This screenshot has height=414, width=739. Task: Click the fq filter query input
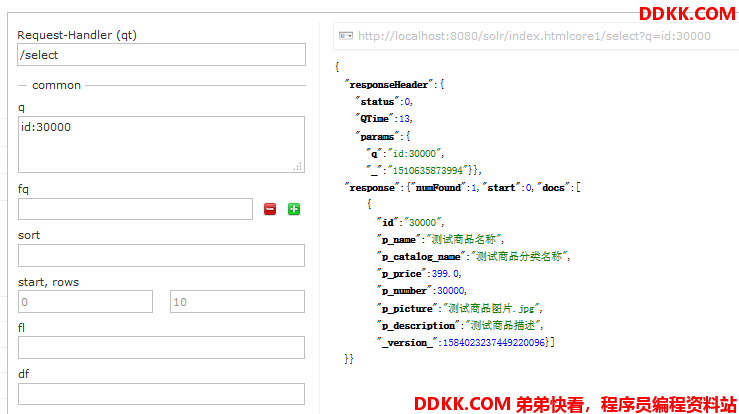136,209
